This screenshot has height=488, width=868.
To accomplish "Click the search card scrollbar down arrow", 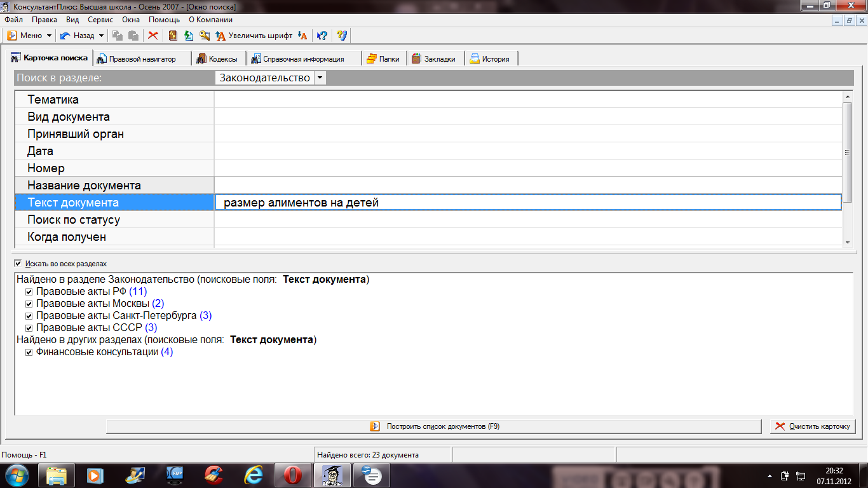I will [x=847, y=242].
